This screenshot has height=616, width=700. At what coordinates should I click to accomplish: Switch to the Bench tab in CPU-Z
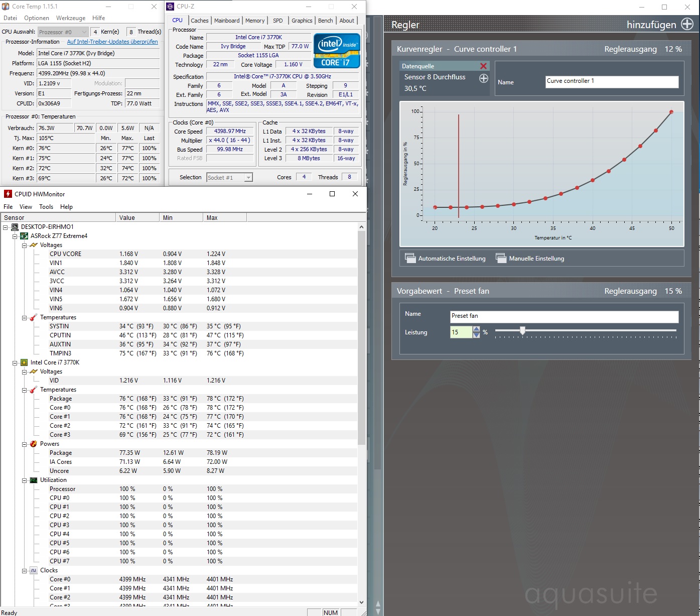[326, 21]
